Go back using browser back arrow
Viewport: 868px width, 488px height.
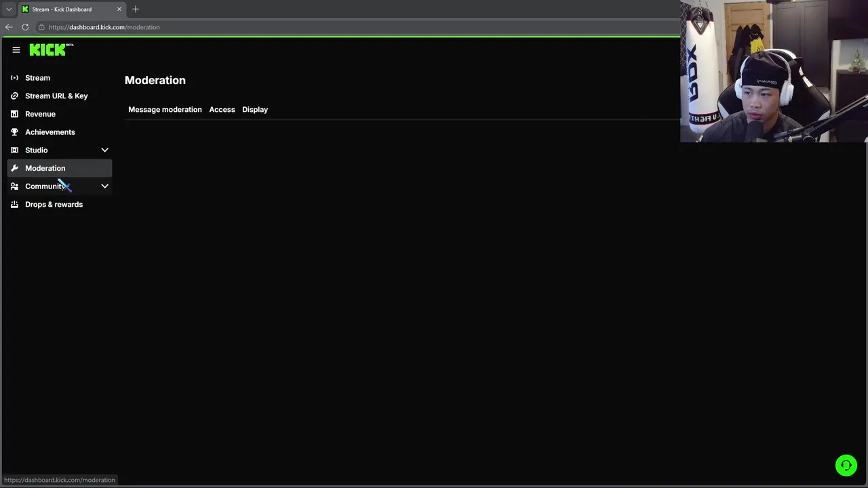click(9, 27)
